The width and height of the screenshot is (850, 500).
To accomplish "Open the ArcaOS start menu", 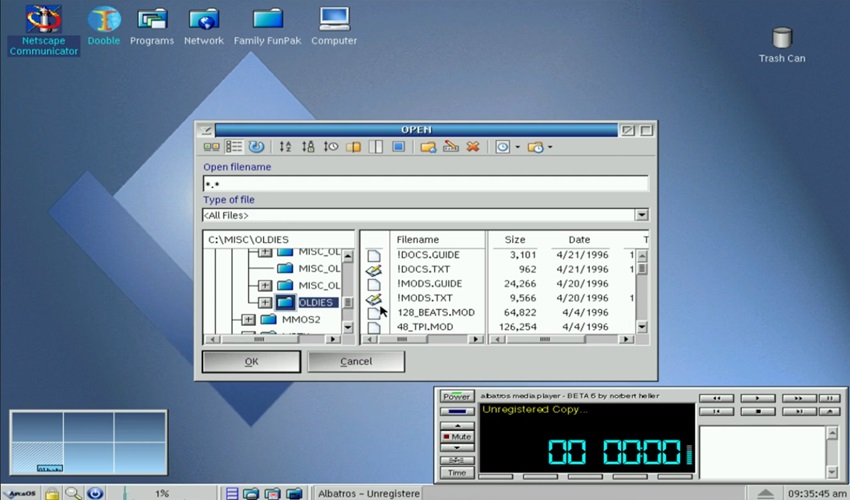I will click(x=20, y=493).
